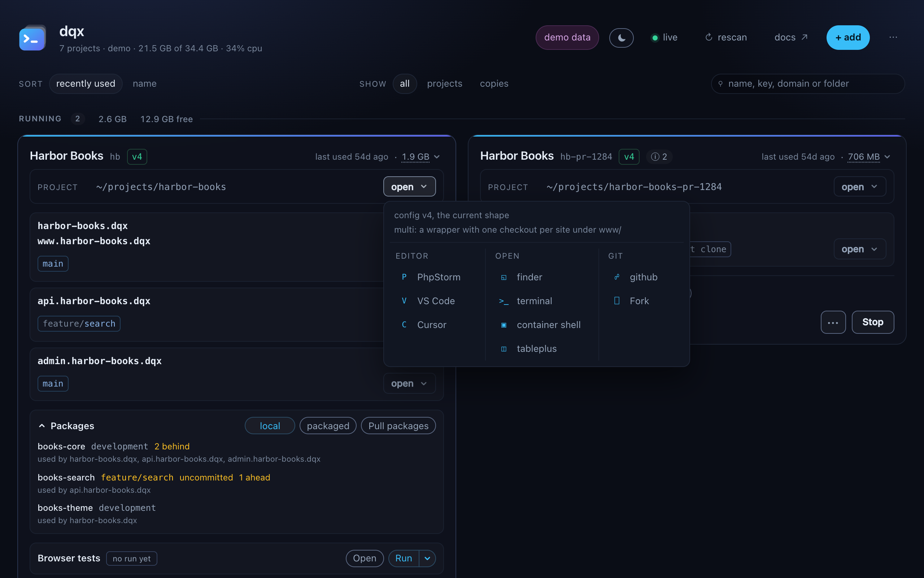The width and height of the screenshot is (924, 578).
Task: Click main branch tag under admin.harbor-books.dqx
Action: click(x=53, y=383)
